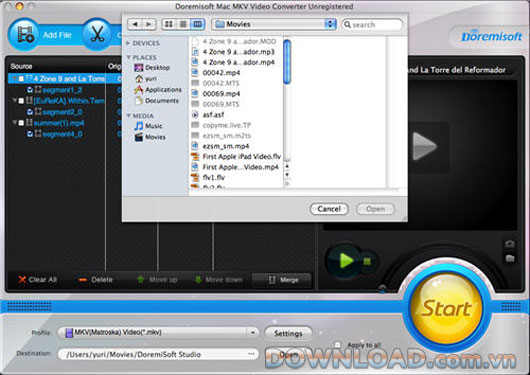Select 4 Zone 9 a...ador.mp3 file

[x=236, y=52]
